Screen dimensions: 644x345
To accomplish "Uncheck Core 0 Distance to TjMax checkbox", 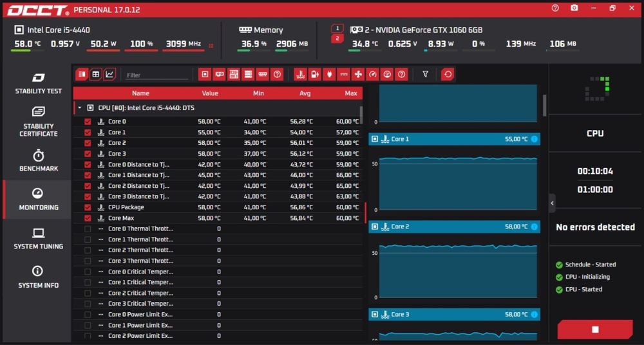I will click(88, 164).
